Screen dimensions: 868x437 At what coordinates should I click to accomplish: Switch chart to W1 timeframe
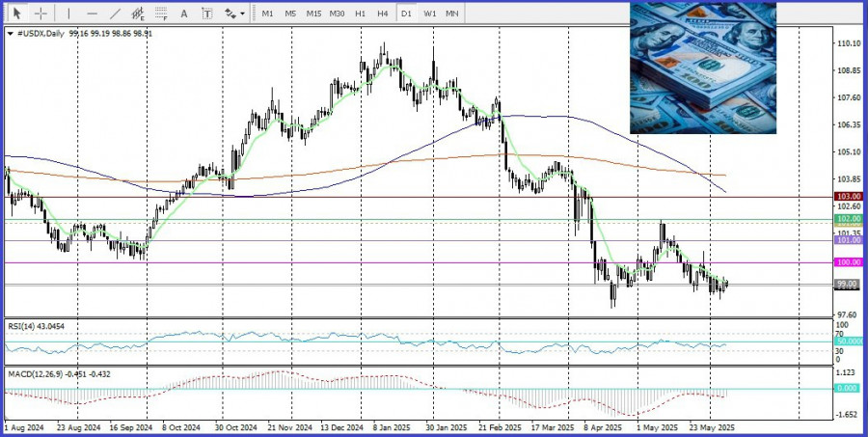[429, 14]
